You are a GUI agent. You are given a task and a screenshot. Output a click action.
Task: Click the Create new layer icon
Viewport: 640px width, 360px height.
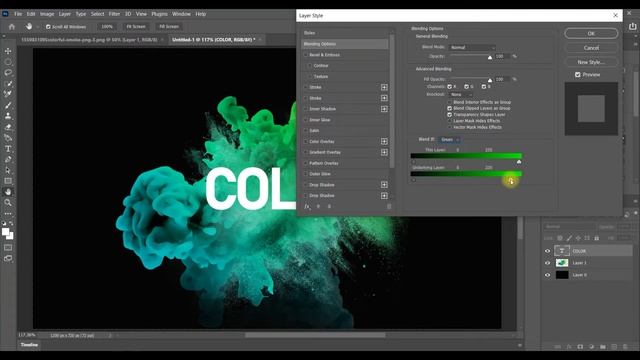(x=614, y=347)
